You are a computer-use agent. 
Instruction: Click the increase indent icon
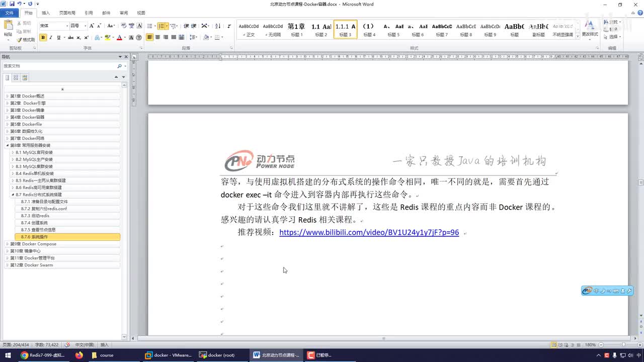click(x=194, y=26)
